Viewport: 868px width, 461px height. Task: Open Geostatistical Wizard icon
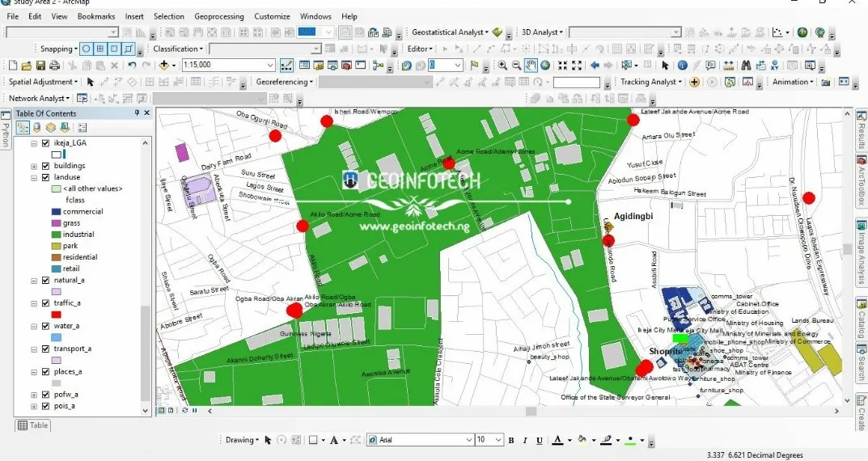pos(498,32)
